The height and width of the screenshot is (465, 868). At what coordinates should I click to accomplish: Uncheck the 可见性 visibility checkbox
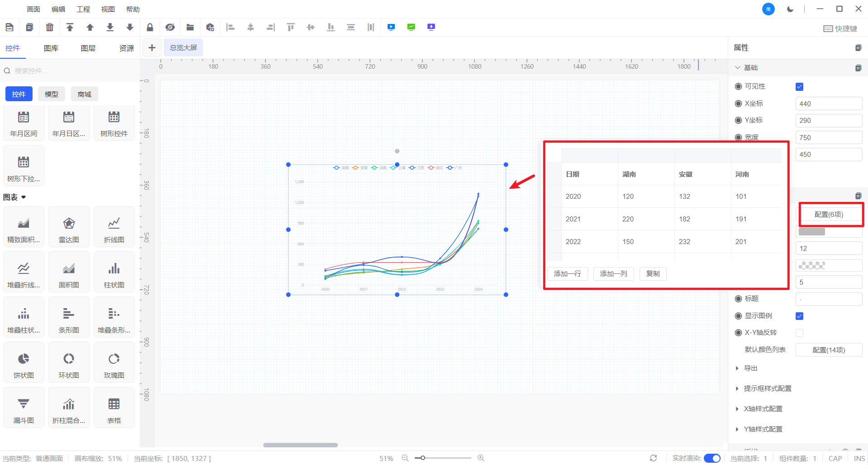click(799, 87)
